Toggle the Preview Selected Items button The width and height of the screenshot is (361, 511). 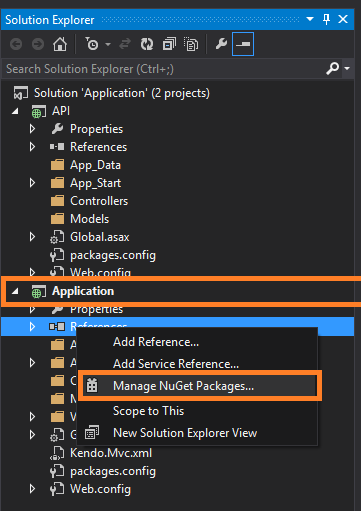pyautogui.click(x=243, y=44)
